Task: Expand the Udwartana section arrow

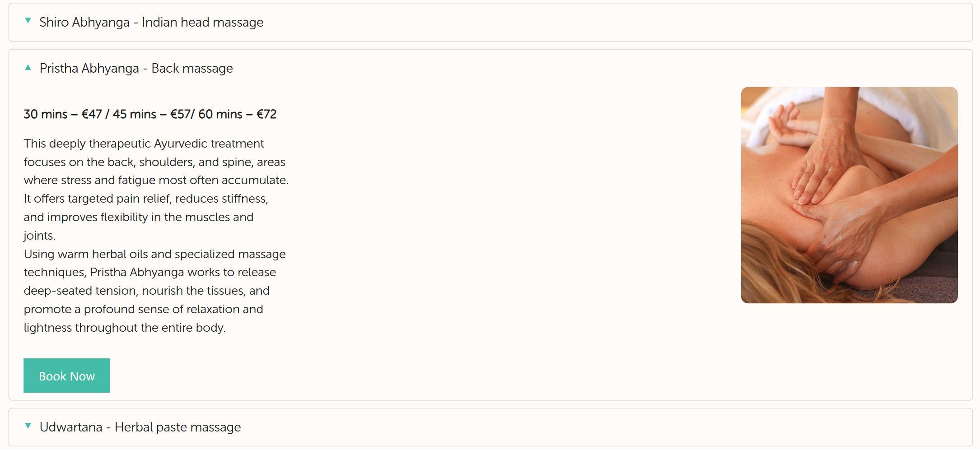Action: pyautogui.click(x=28, y=426)
